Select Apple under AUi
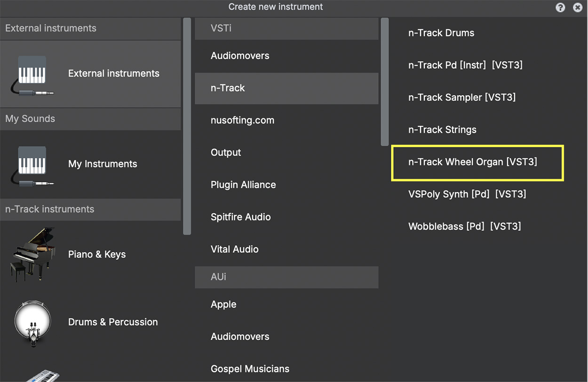This screenshot has height=382, width=588. pyautogui.click(x=286, y=304)
